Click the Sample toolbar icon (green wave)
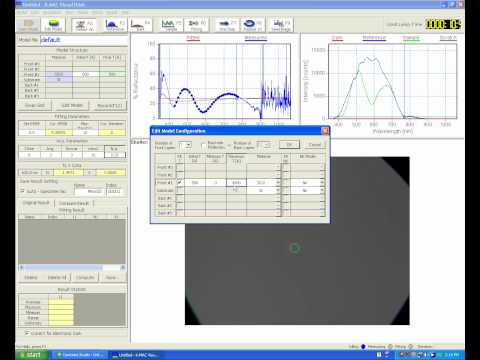 [171, 25]
